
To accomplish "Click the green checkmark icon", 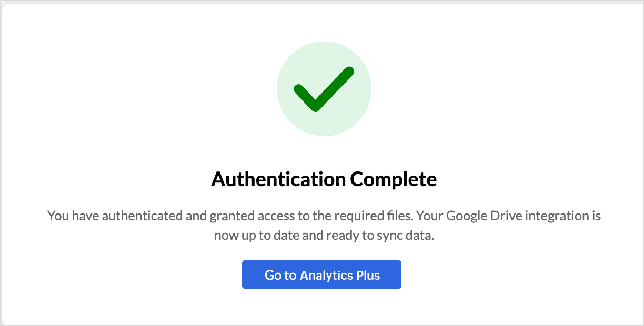I will click(323, 89).
